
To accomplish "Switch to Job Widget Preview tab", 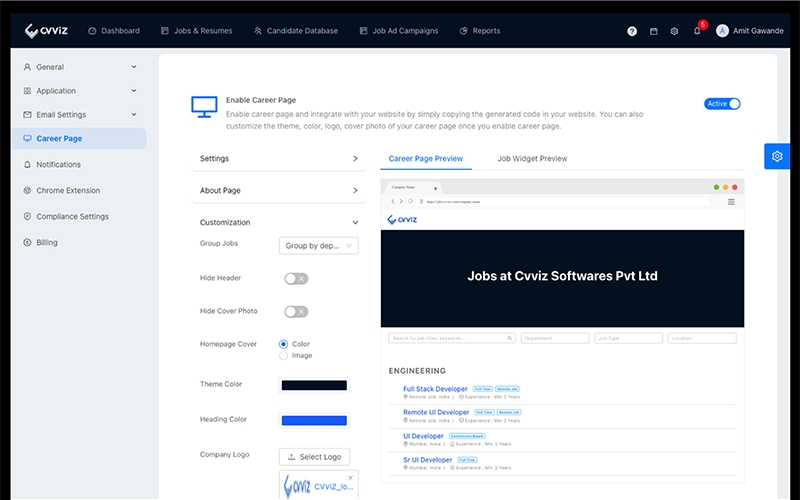I will click(x=532, y=158).
